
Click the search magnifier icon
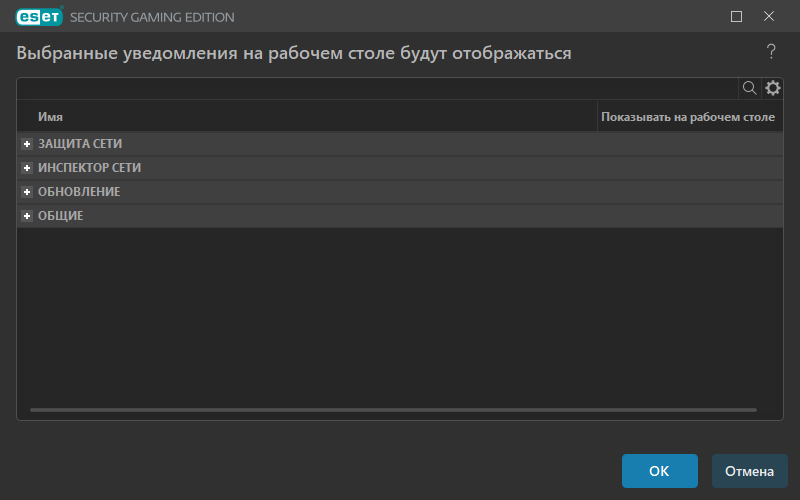749,88
